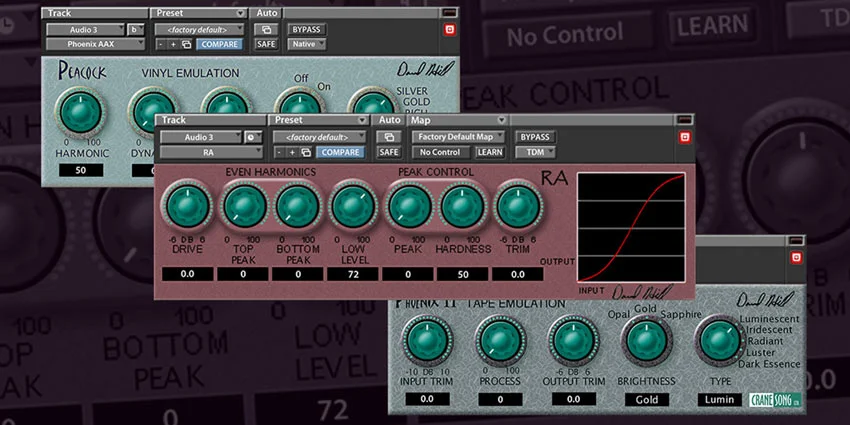The width and height of the screenshot is (850, 425).
Task: Open insert position dropdown beside Audio 3 in RA
Action: (253, 137)
